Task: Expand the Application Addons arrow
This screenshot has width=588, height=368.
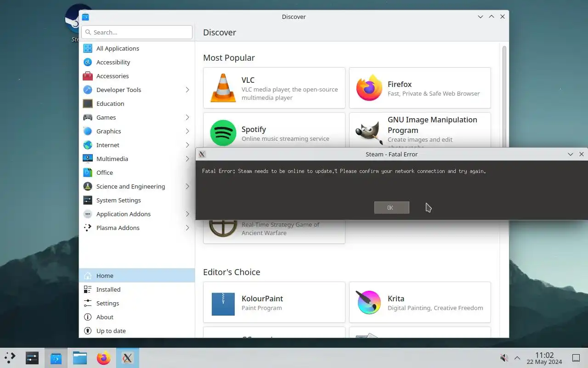Action: (187, 214)
